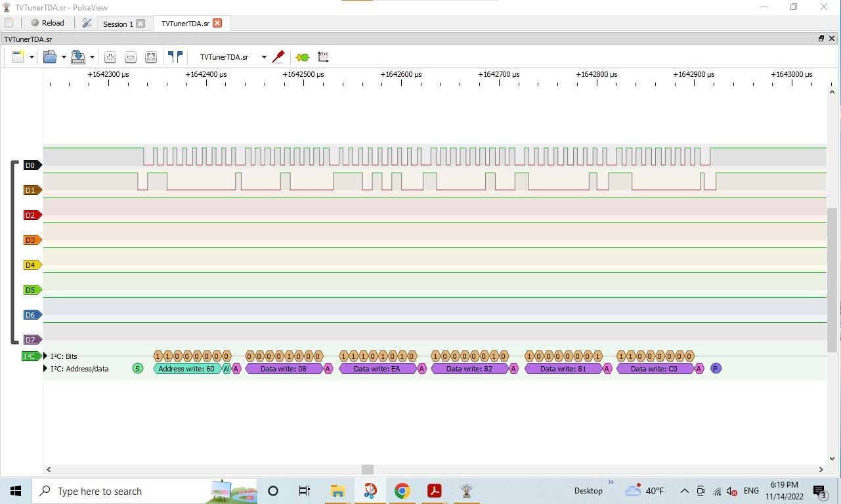The image size is (841, 504).
Task: Open the channel configuration probe icon
Action: point(278,57)
